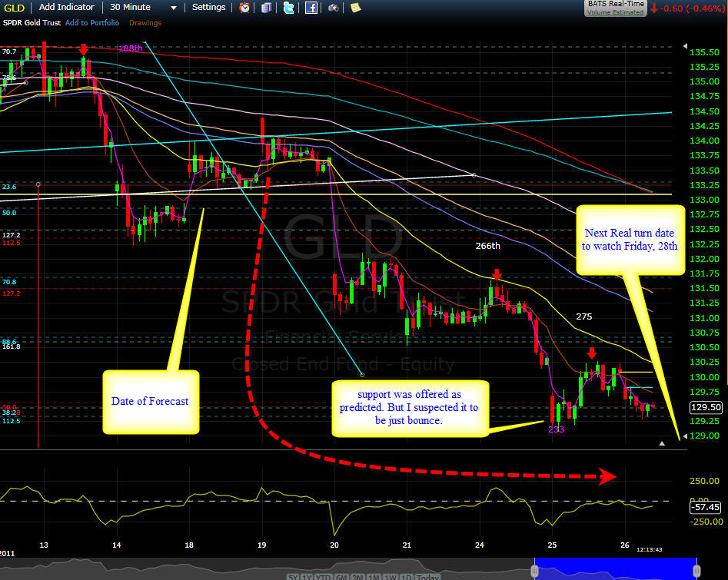Select the 1W range button

391,577
